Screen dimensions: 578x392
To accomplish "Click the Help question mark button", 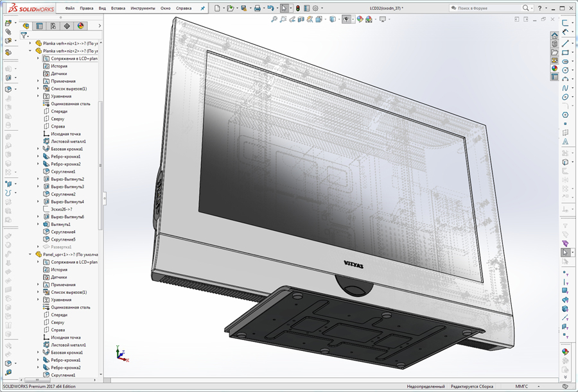I will click(540, 8).
